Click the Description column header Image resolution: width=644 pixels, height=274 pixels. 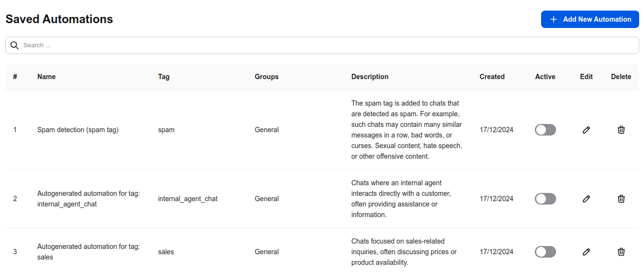tap(370, 77)
